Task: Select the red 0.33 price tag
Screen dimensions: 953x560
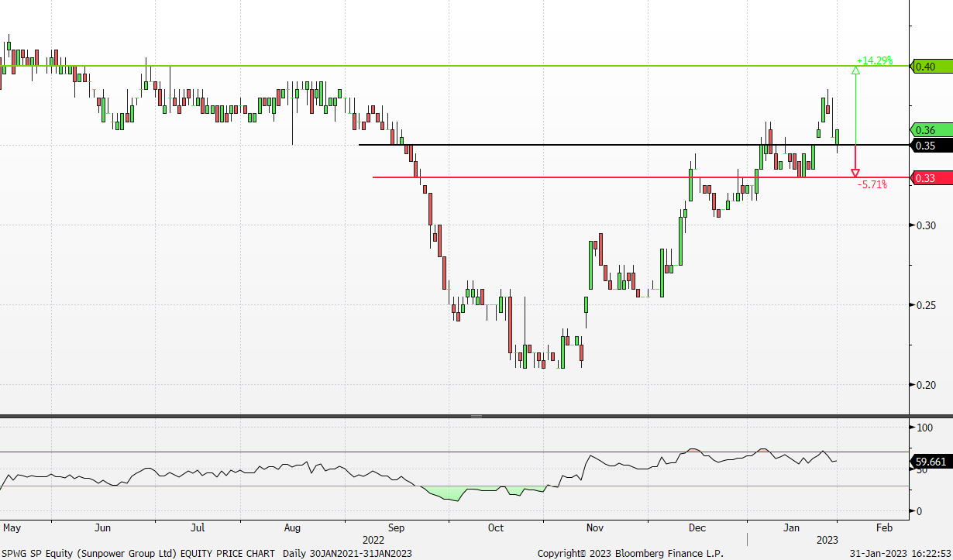Action: click(930, 178)
